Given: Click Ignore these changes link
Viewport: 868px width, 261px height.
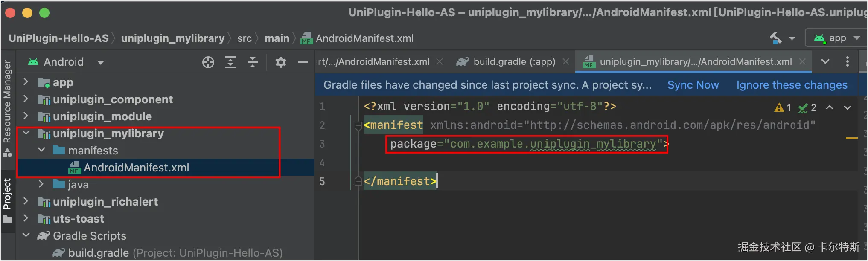Looking at the screenshot, I should tap(792, 85).
